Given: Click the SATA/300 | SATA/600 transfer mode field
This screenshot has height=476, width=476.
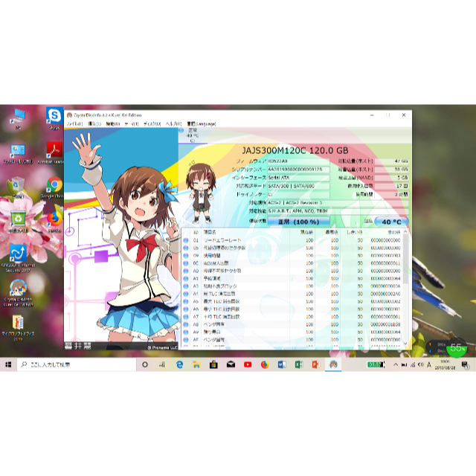Looking at the screenshot, I should (298, 186).
